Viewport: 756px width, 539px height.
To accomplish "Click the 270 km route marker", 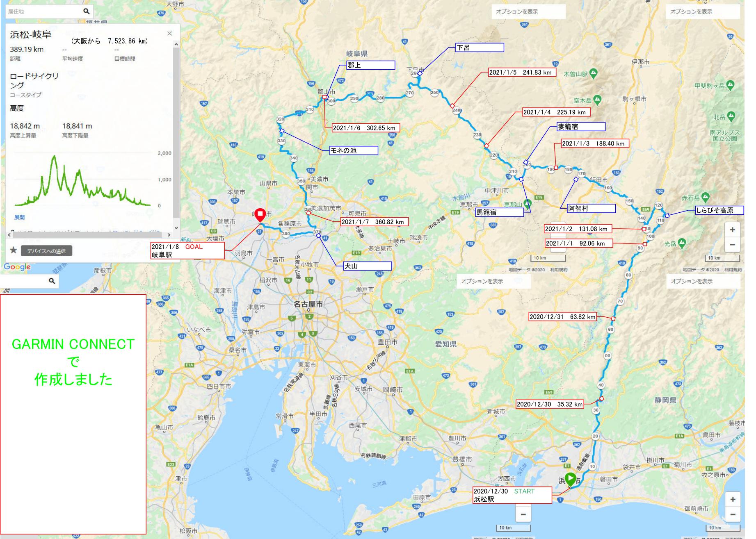I will (409, 93).
